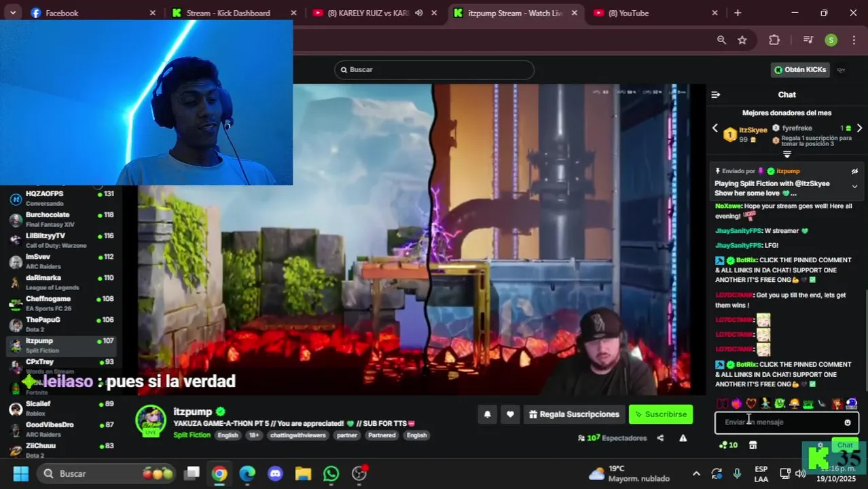Viewport: 868px width, 489px height.
Task: Open WhatsApp from the taskbar
Action: 331,473
